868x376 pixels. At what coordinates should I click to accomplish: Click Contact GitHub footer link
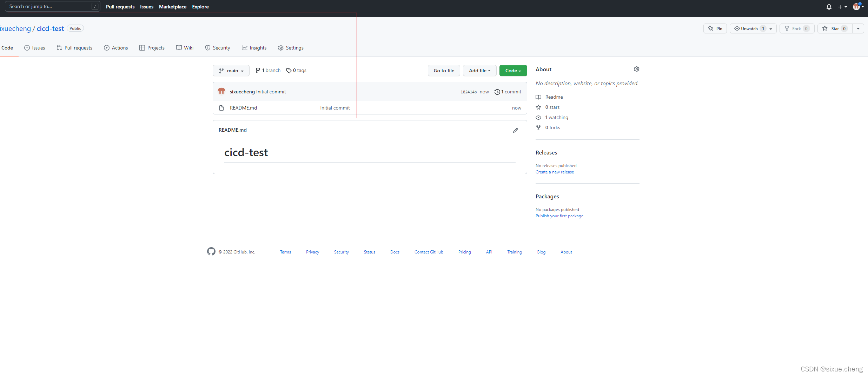click(429, 252)
